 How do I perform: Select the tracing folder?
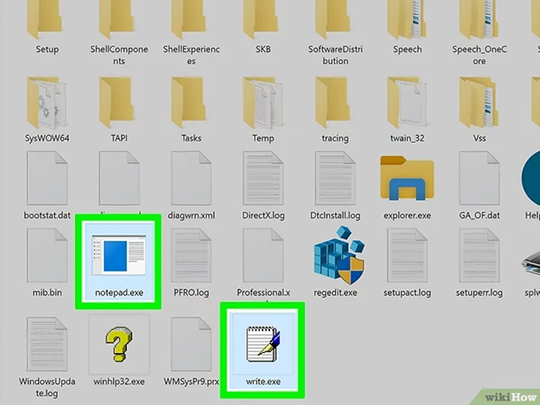point(335,102)
